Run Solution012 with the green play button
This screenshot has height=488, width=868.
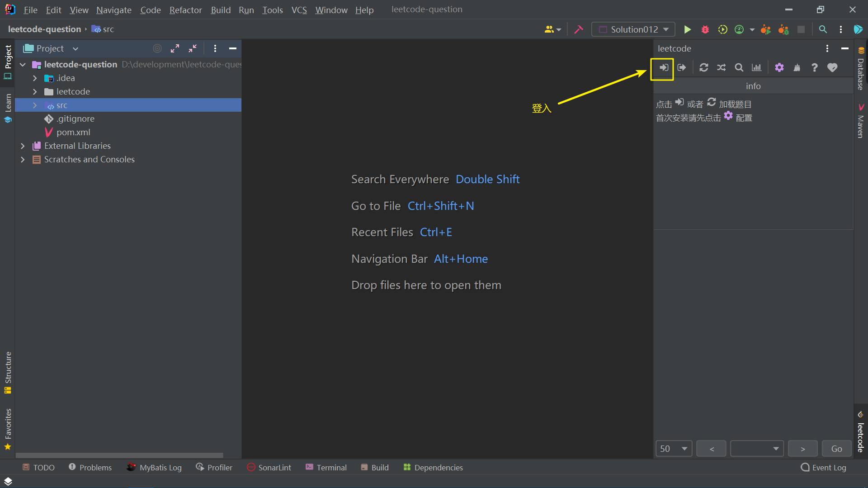pos(687,29)
